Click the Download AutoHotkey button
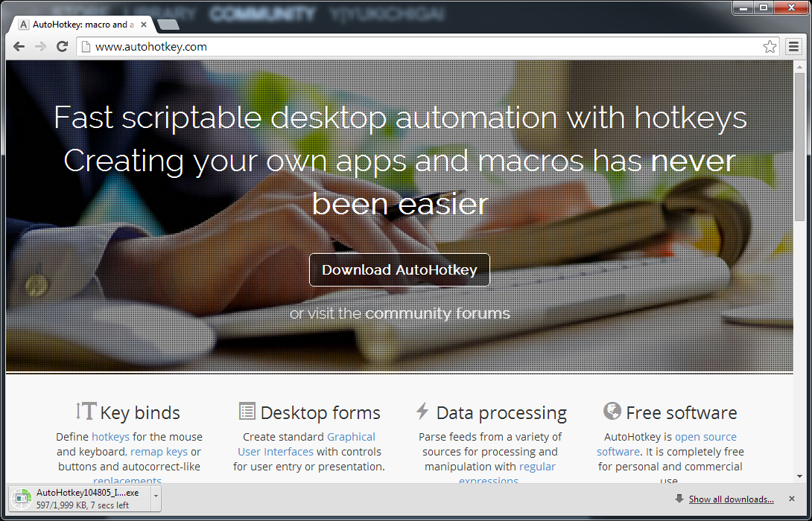 click(x=399, y=269)
